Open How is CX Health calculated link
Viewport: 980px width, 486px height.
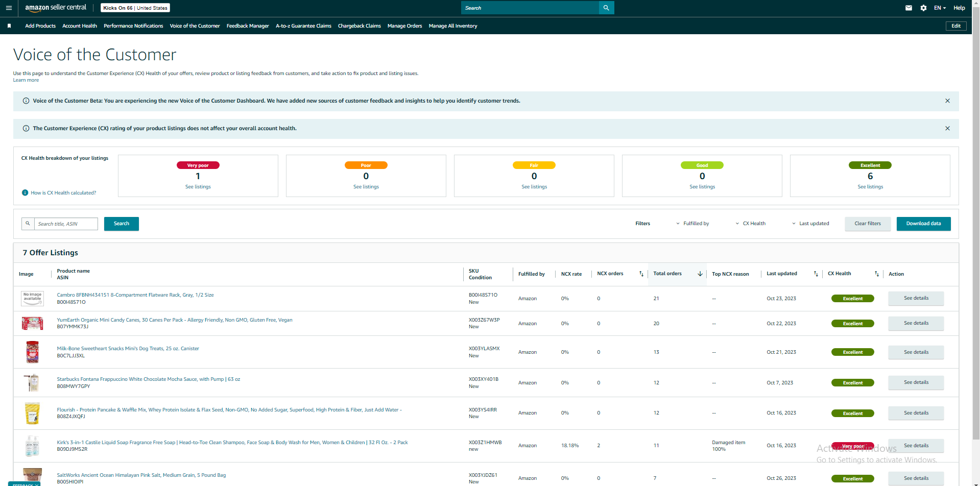pos(63,193)
